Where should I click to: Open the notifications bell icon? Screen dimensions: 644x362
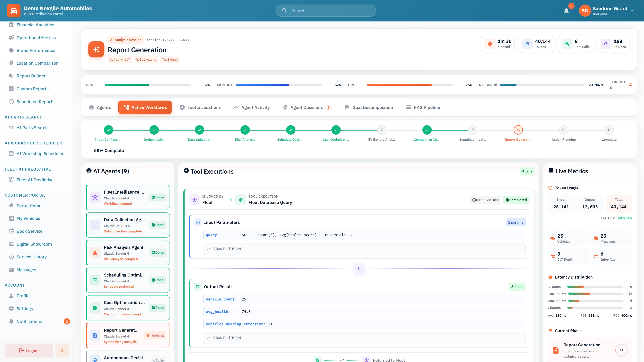pyautogui.click(x=566, y=11)
